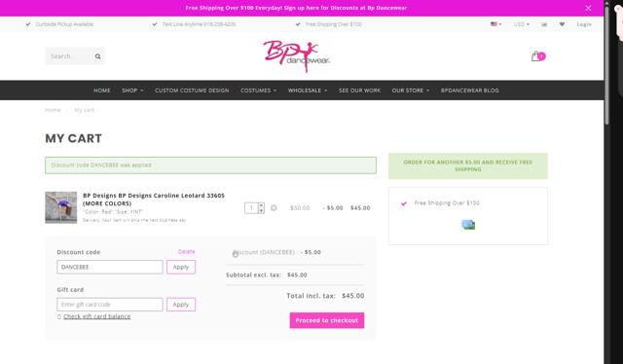Click the quantity input field

pyautogui.click(x=251, y=208)
